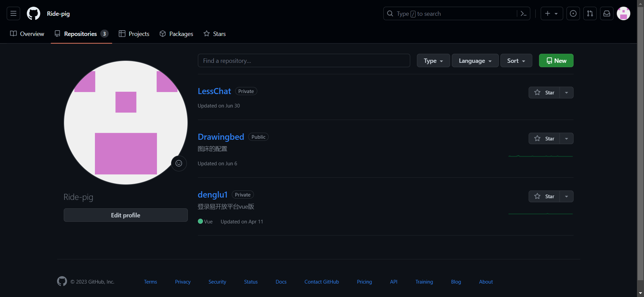Screen dimensions: 644x297
Task: Expand the Type filter dropdown
Action: point(433,60)
